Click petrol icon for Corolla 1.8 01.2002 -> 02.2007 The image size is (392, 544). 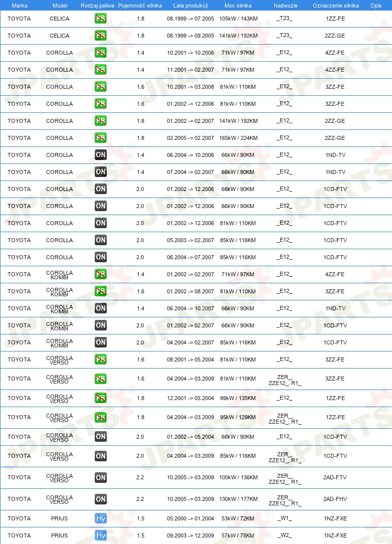tap(101, 121)
